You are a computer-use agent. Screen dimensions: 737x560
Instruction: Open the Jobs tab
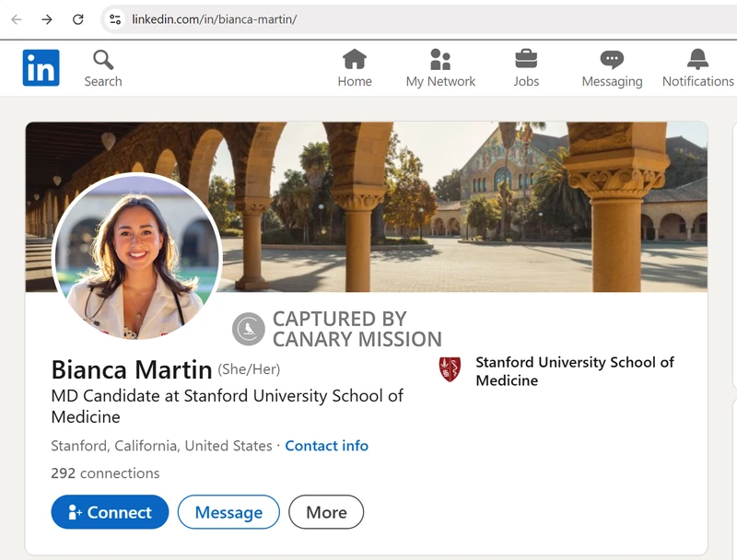tap(526, 68)
